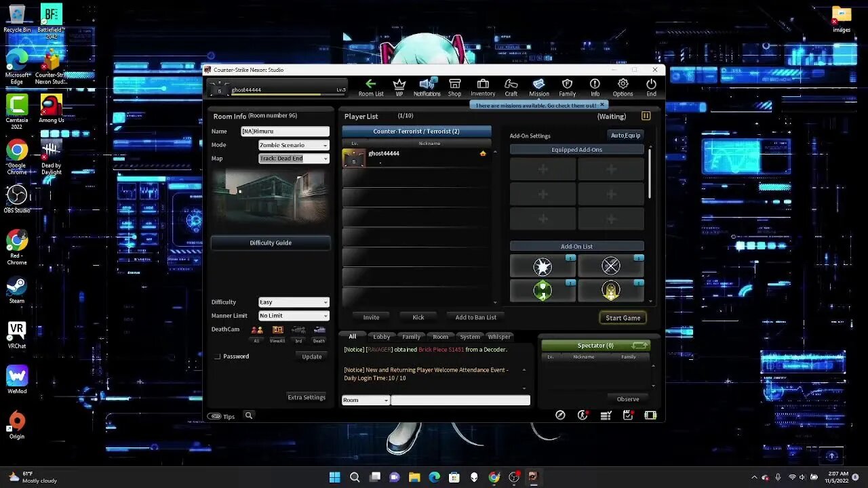Viewport: 868px width, 488px height.
Task: Open the Mission panel
Action: pyautogui.click(x=539, y=87)
